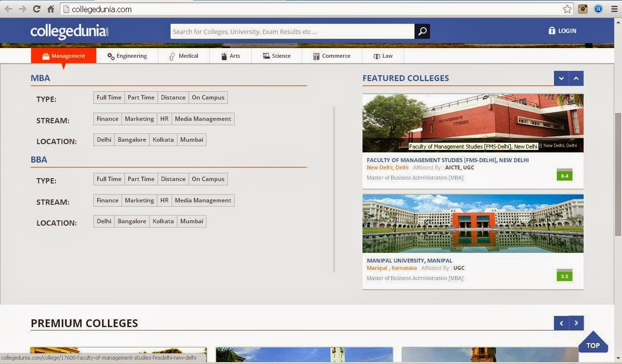
Task: Open Manipal University, Manipal title link
Action: (x=409, y=261)
